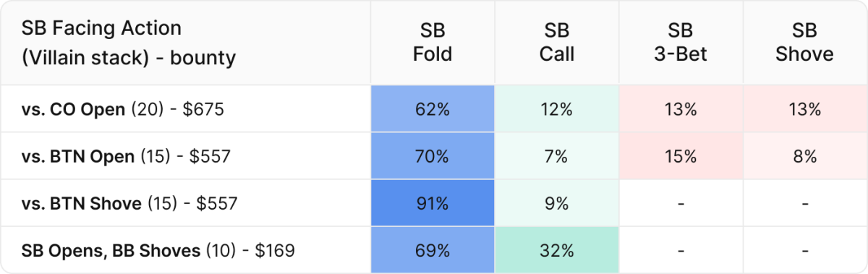Select the SB Facing Action header cell
The image size is (868, 274).
(x=186, y=43)
